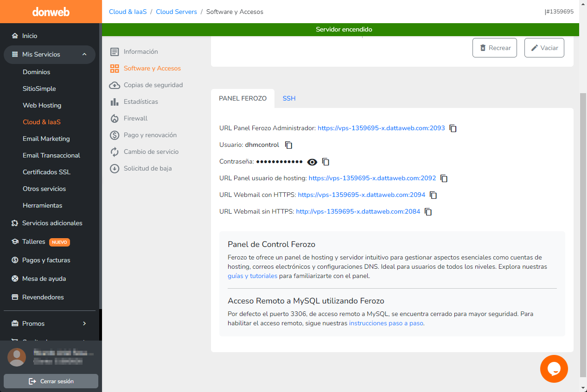587x392 pixels.
Task: Select Cloud & IaaS in the sidebar
Action: click(x=42, y=122)
